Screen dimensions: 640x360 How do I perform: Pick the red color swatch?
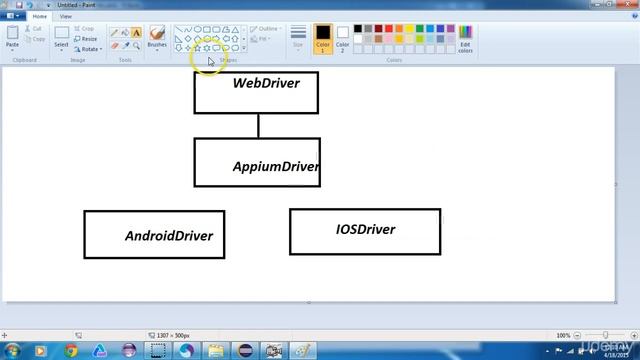pos(389,29)
